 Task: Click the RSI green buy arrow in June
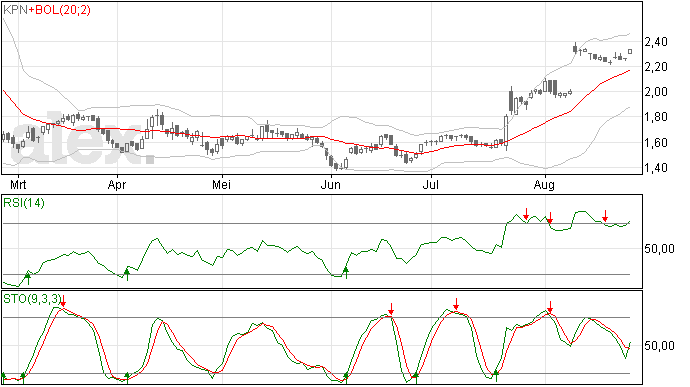click(346, 273)
